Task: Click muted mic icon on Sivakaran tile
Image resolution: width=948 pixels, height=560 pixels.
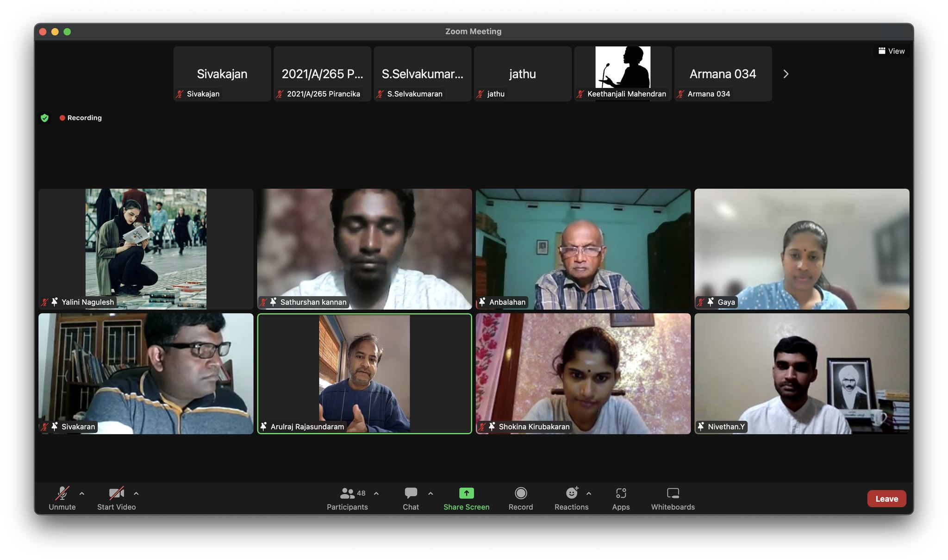Action: tap(45, 427)
